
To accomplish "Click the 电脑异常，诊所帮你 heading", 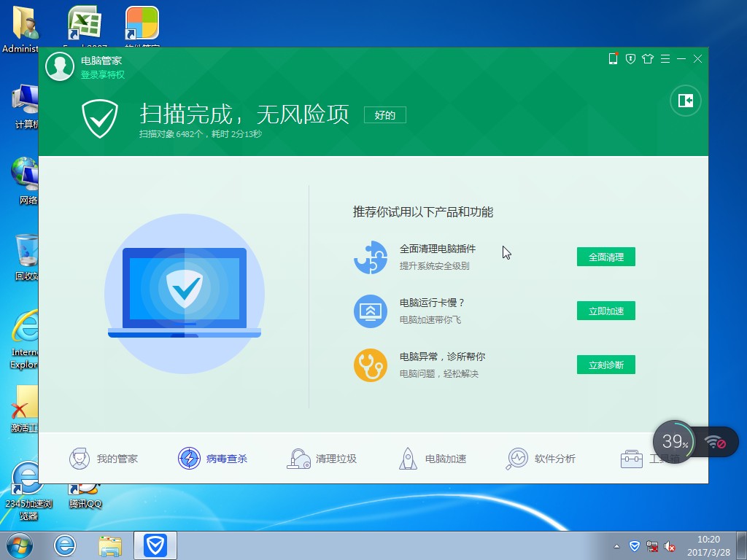I will 442,356.
